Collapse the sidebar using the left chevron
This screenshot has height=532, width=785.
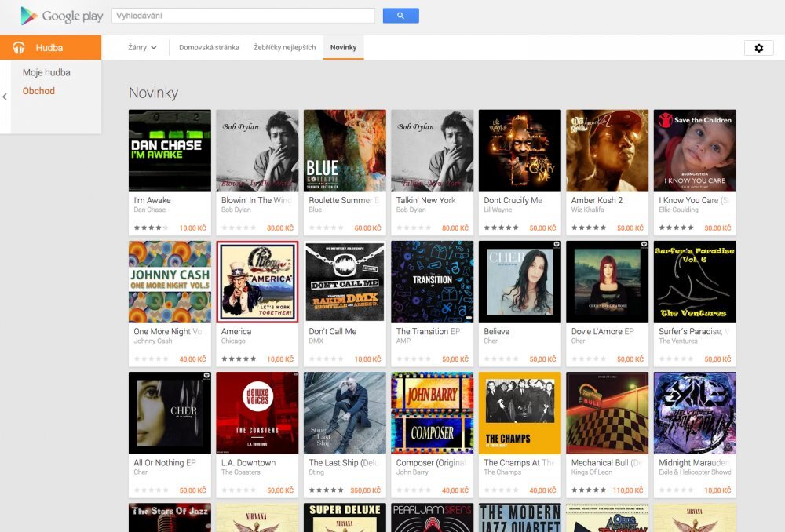pos(5,96)
